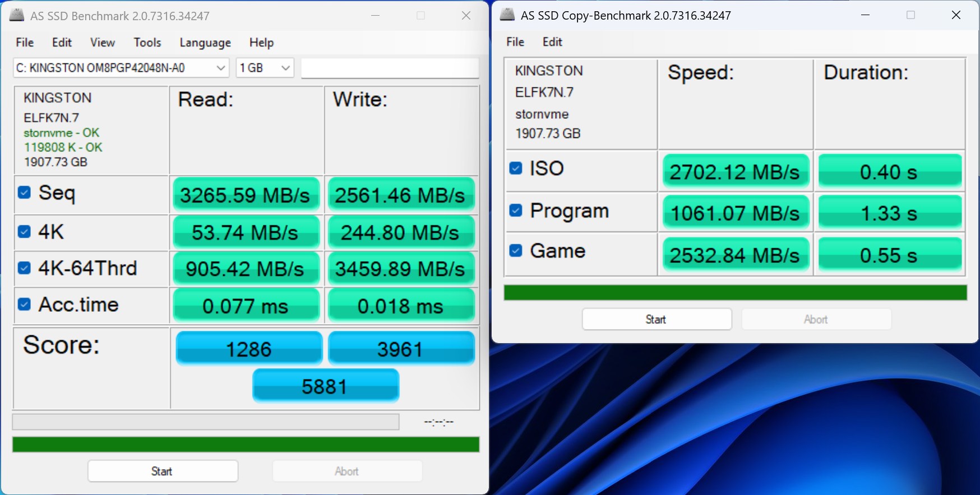Click the read access time 0.077 ms
Image resolution: width=980 pixels, height=495 pixels.
[246, 306]
